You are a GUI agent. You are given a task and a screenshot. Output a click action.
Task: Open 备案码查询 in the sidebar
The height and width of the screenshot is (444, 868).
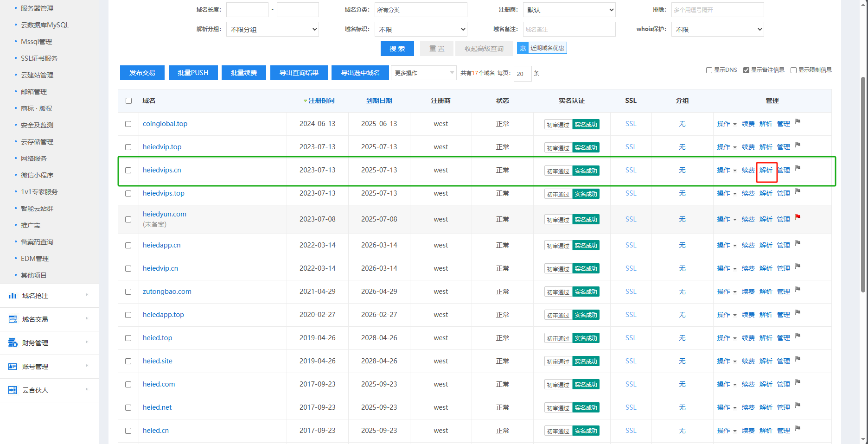(37, 242)
